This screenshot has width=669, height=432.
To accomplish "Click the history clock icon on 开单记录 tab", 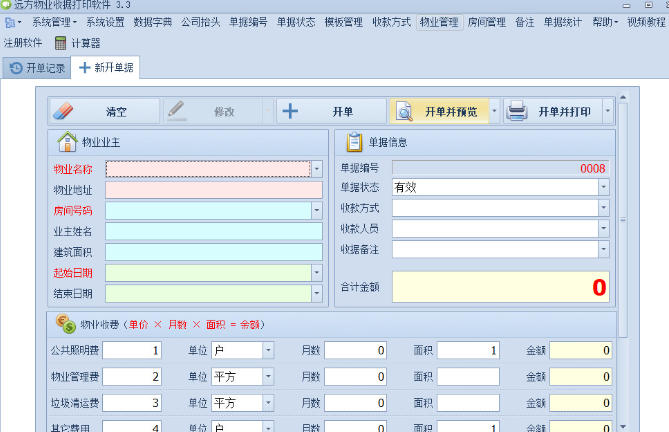I will [16, 68].
